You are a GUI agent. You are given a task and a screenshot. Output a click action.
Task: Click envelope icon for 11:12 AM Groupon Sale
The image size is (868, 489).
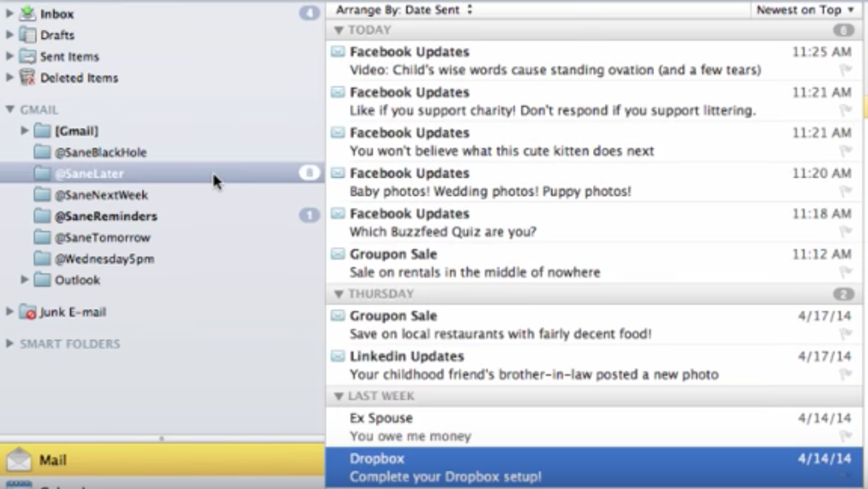338,254
